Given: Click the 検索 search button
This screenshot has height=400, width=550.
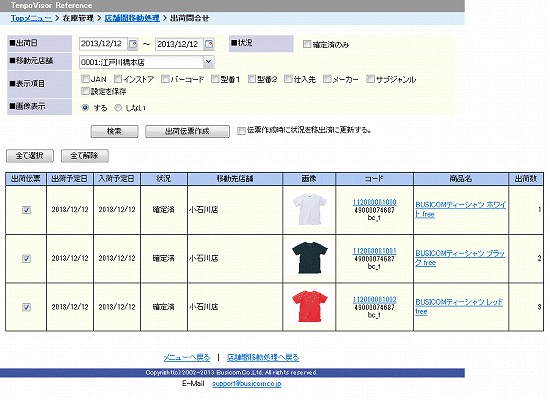Looking at the screenshot, I should pyautogui.click(x=114, y=131).
